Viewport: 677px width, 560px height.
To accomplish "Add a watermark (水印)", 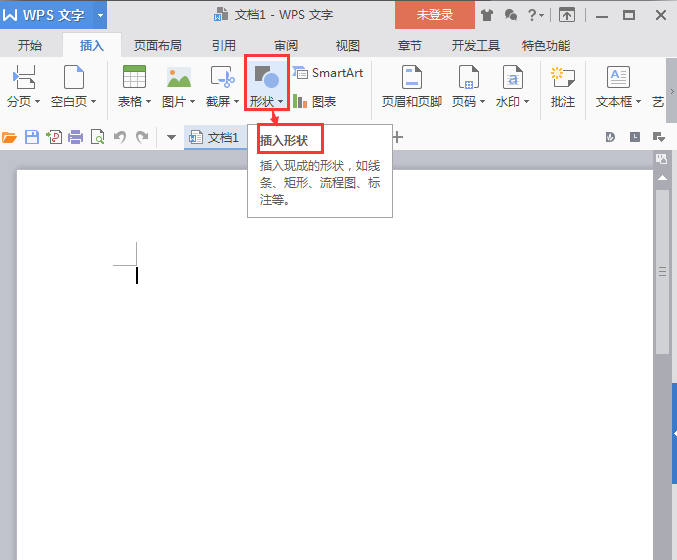I will (x=512, y=85).
